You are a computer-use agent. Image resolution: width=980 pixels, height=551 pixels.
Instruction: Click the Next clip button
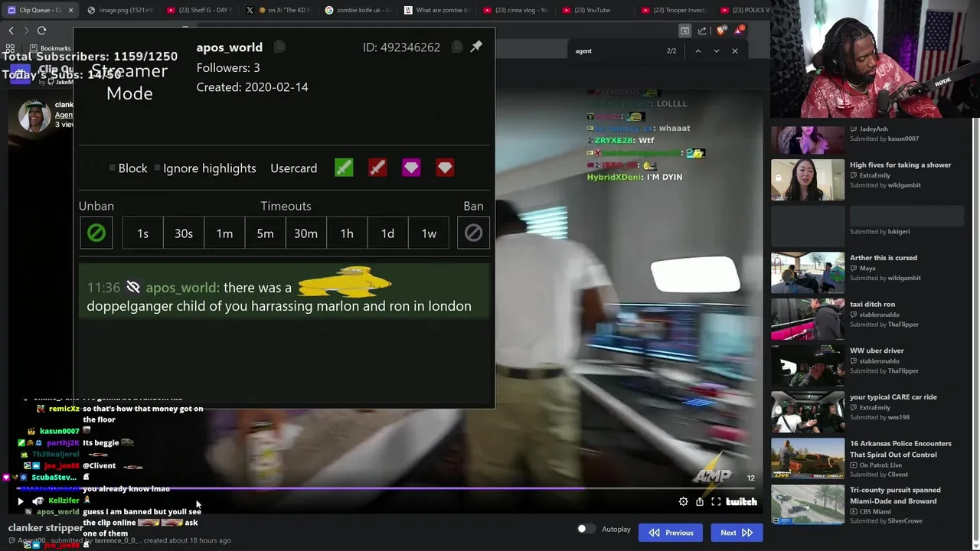click(737, 533)
